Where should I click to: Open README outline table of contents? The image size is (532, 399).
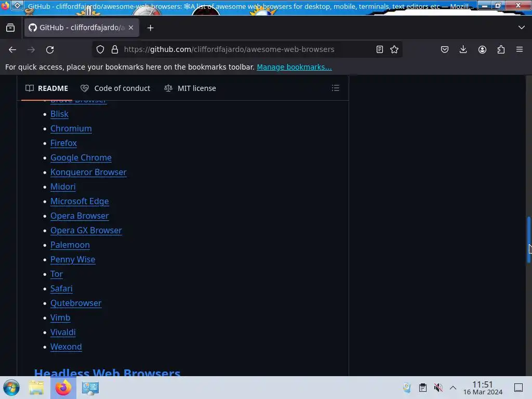pyautogui.click(x=336, y=88)
